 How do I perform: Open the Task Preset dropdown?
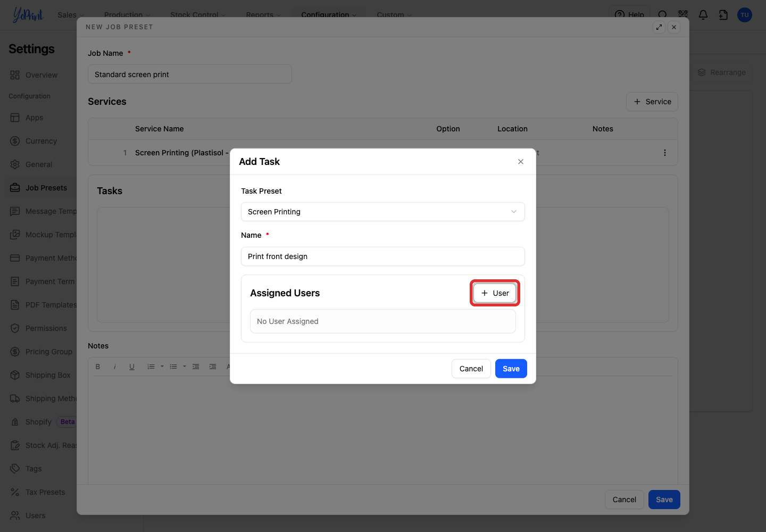(382, 212)
